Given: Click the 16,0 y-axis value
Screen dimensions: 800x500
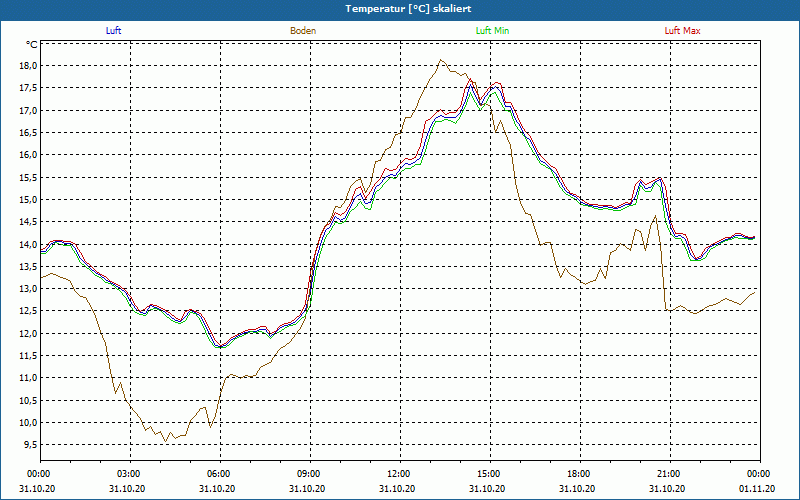Looking at the screenshot, I should [x=29, y=155].
